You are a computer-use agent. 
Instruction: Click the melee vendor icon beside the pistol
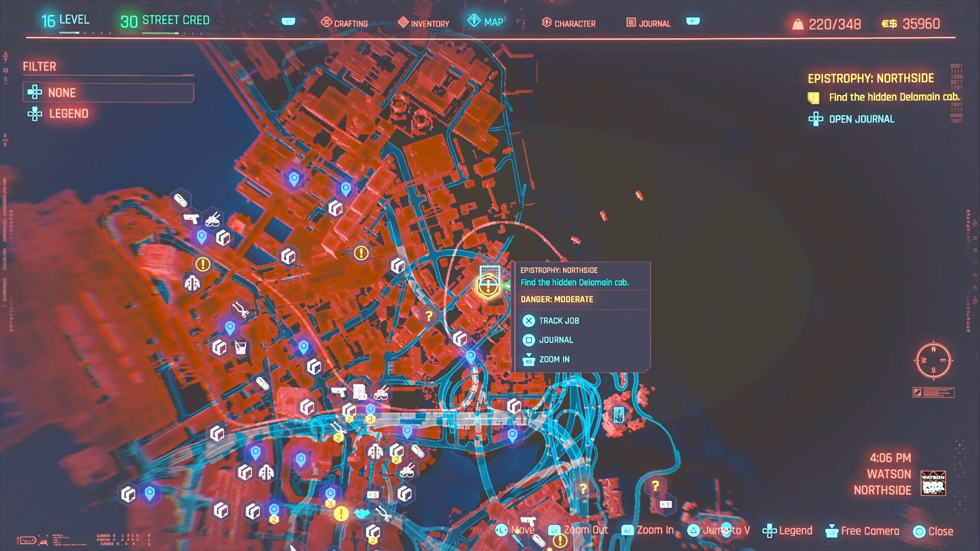pos(213,219)
